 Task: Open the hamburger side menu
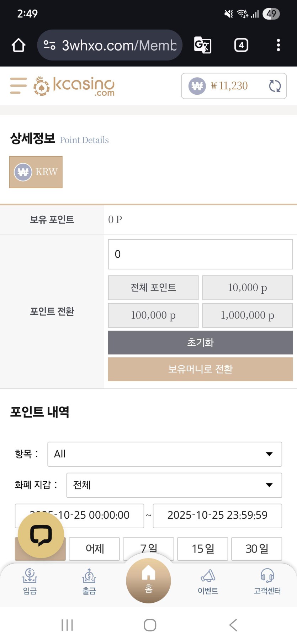(x=18, y=86)
